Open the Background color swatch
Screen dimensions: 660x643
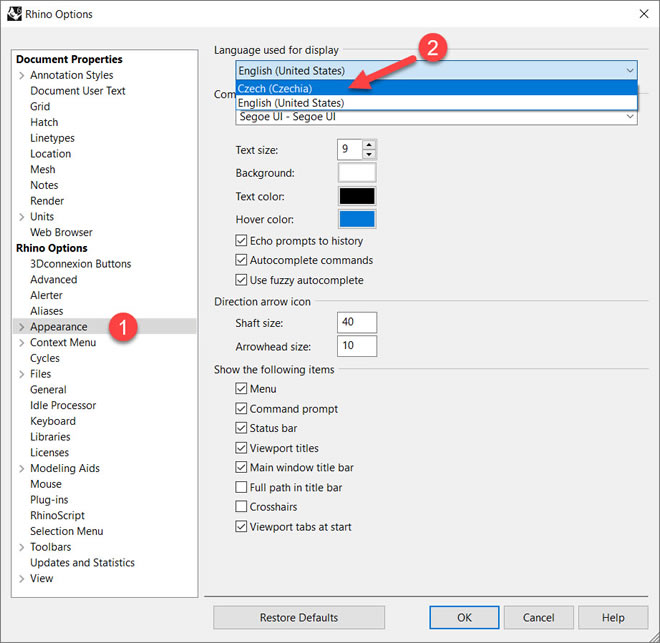(357, 173)
